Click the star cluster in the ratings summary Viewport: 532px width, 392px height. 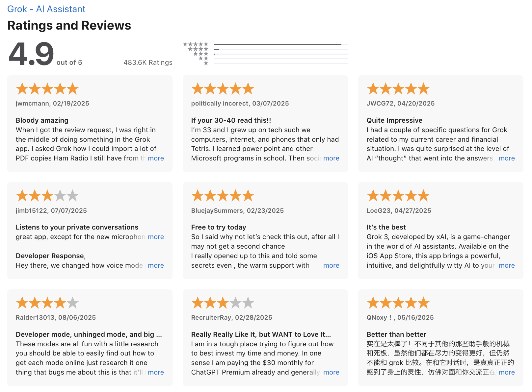[x=196, y=53]
